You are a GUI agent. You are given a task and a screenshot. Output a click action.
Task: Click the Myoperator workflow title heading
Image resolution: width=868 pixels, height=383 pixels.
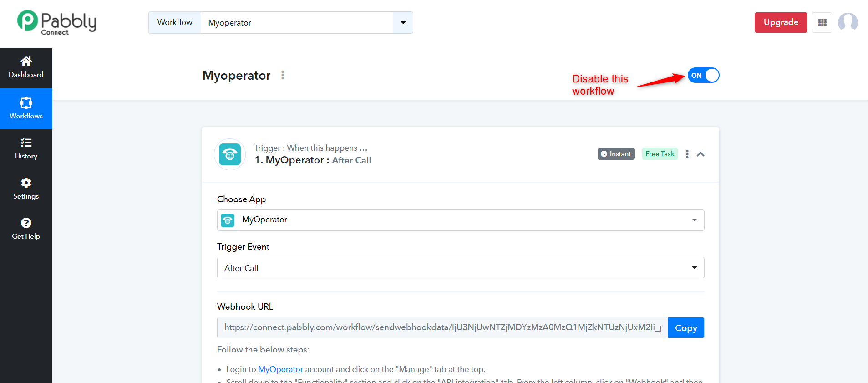tap(237, 75)
